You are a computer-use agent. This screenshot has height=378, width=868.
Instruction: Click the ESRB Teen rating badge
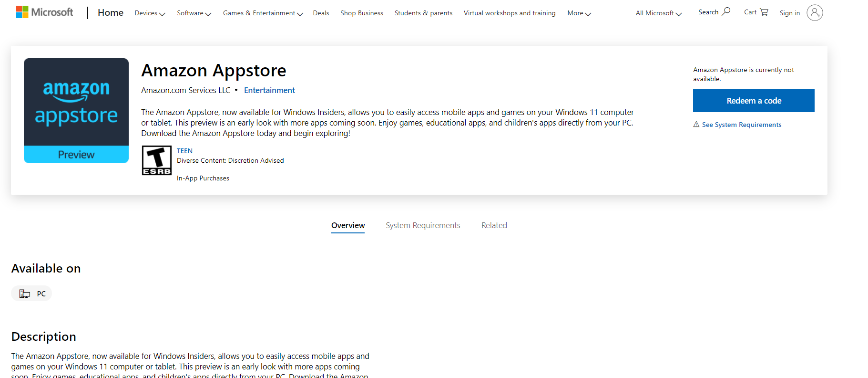click(157, 160)
